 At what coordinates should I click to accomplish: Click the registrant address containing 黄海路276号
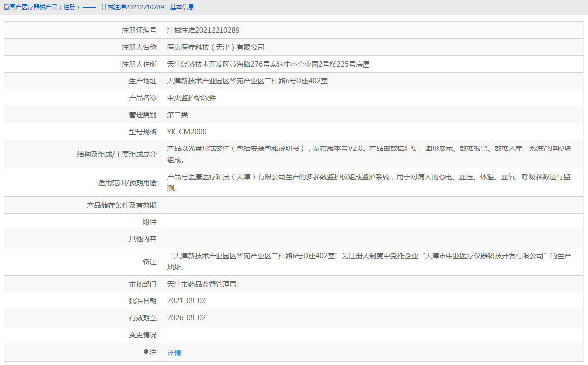click(268, 64)
